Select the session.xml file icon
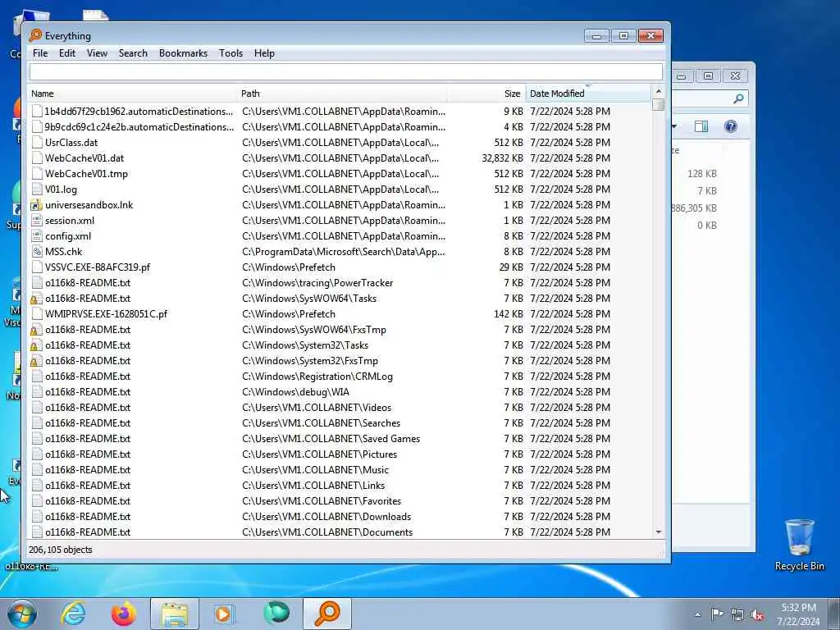The height and width of the screenshot is (630, 840). (x=36, y=220)
